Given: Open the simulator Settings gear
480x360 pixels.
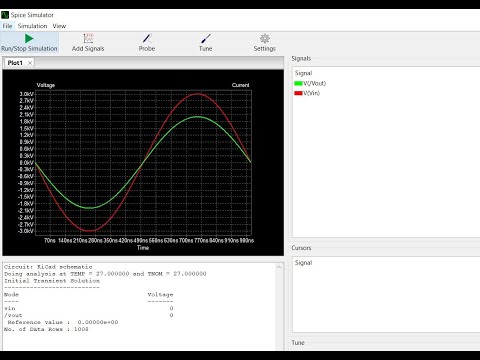Looking at the screenshot, I should pos(265,43).
